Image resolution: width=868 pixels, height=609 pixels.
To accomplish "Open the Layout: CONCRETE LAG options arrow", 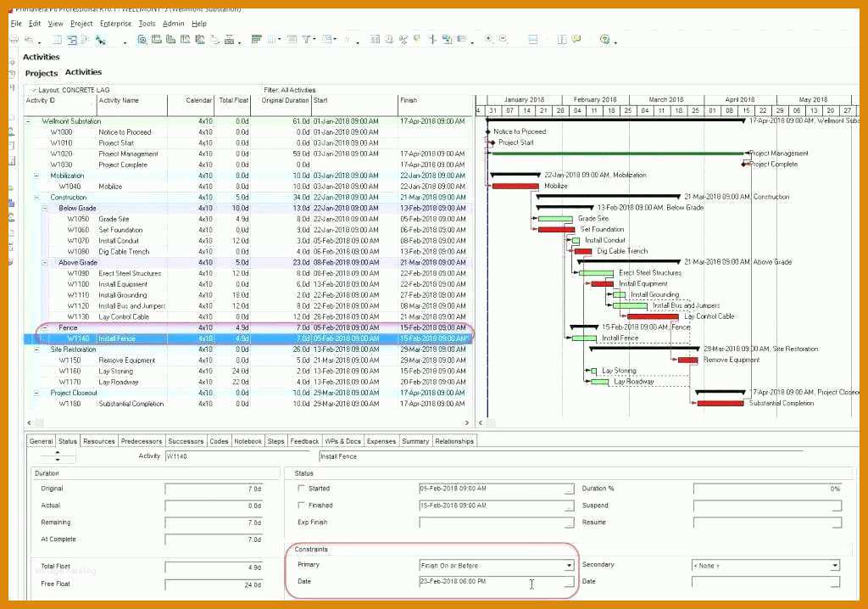I will point(33,90).
